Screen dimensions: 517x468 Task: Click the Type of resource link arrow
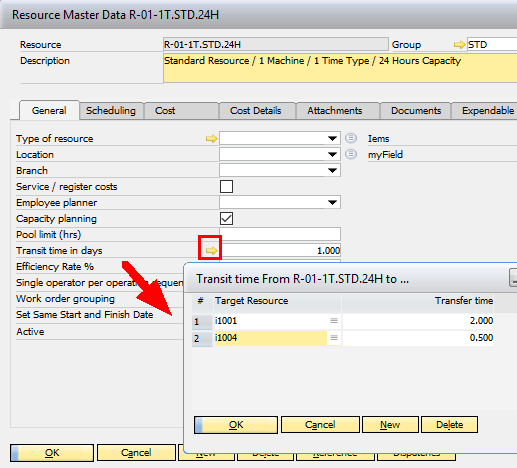tap(211, 138)
